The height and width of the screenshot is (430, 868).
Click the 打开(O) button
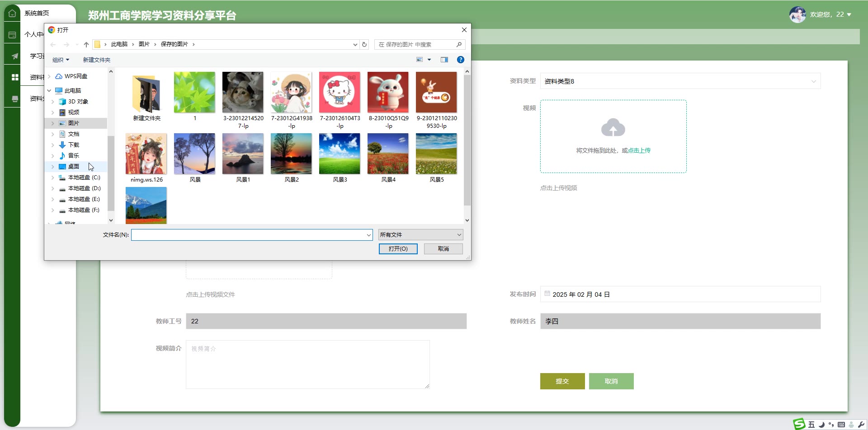pyautogui.click(x=398, y=249)
